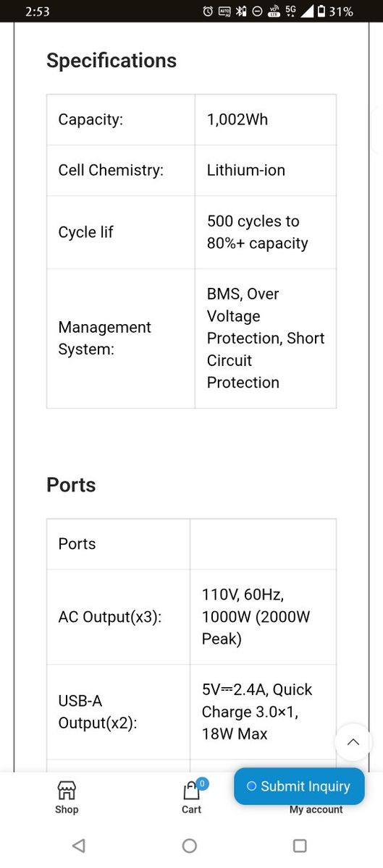Tap the status bar clock showing 2:53

38,12
